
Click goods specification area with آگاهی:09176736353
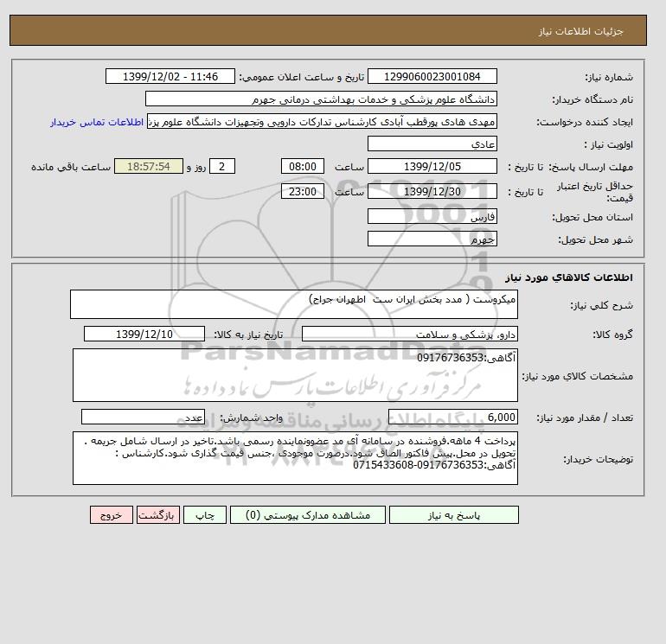coord(295,375)
